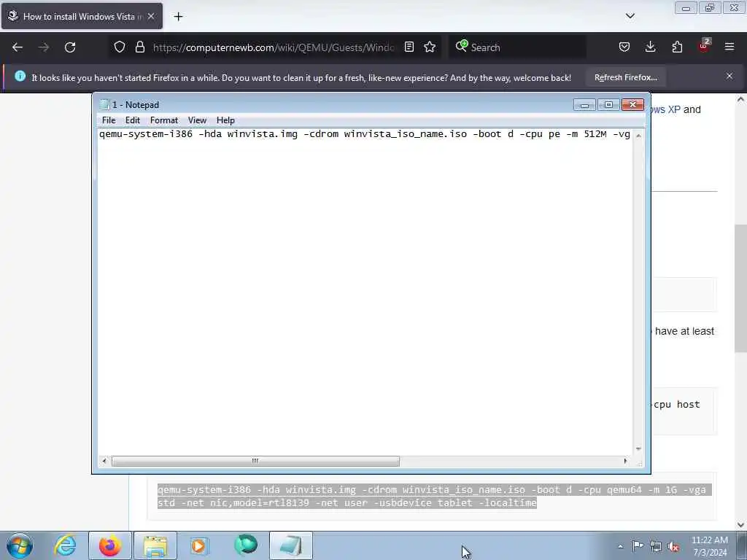Click Notepad horizontal scrollbar thumb
This screenshot has height=560, width=747.
255,461
